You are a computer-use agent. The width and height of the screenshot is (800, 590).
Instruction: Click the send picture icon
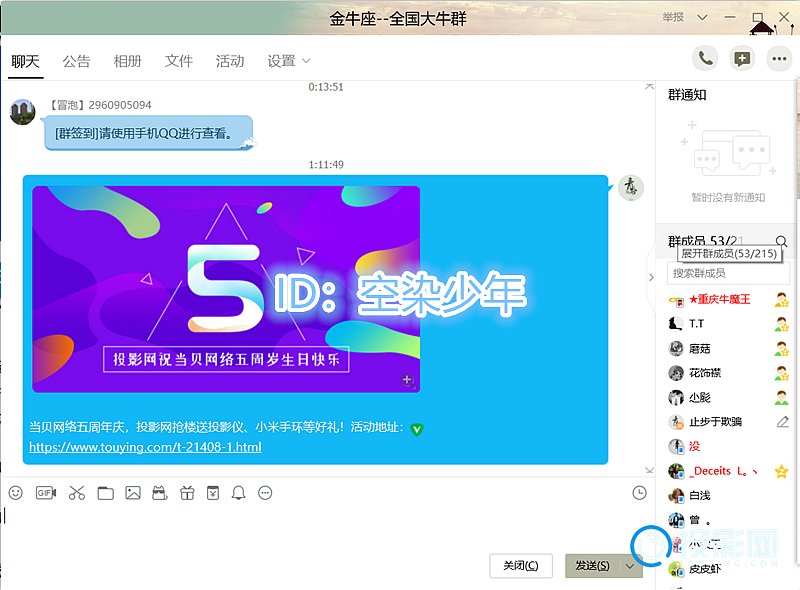pos(133,493)
